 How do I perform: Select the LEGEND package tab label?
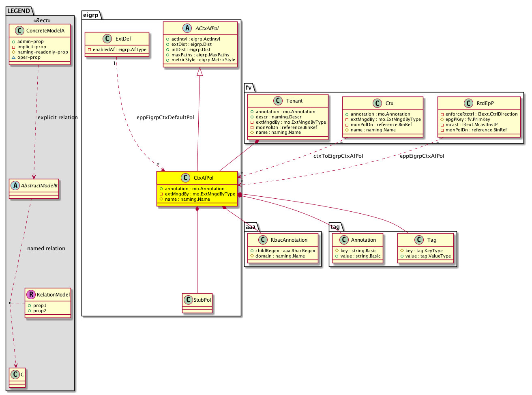click(x=19, y=11)
